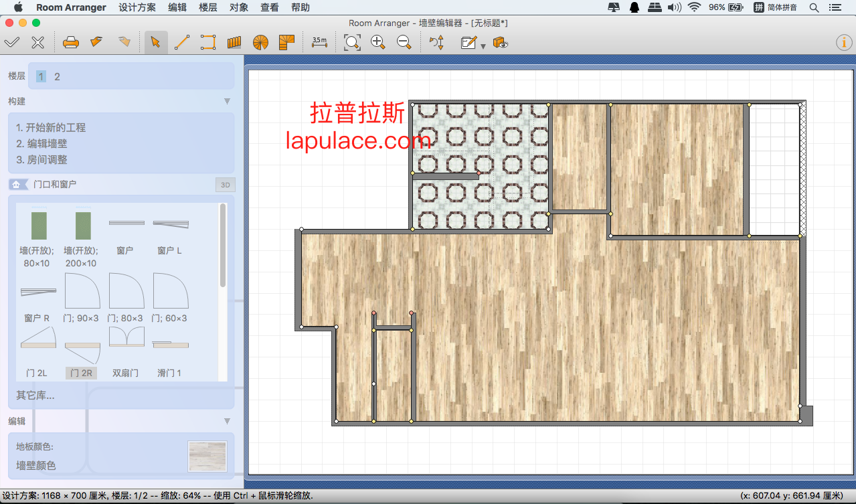Open the floor color swatch
Screen dimensions: 856x504
[207, 456]
